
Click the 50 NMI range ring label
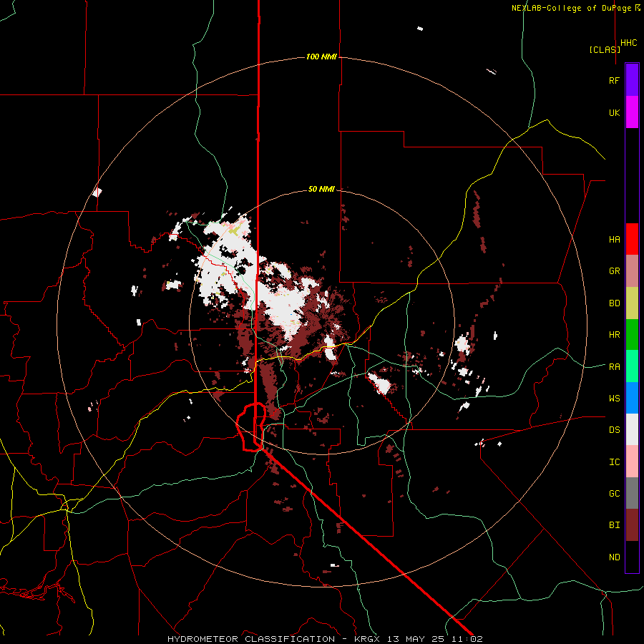point(321,189)
